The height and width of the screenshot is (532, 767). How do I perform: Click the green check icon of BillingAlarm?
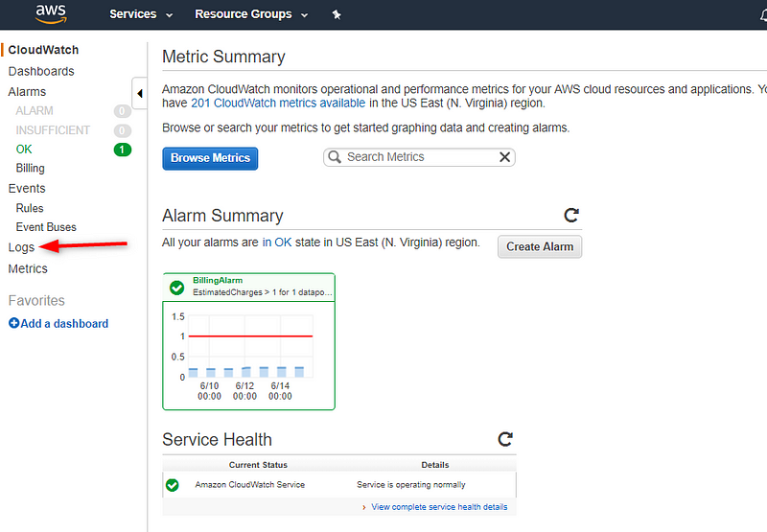point(176,288)
